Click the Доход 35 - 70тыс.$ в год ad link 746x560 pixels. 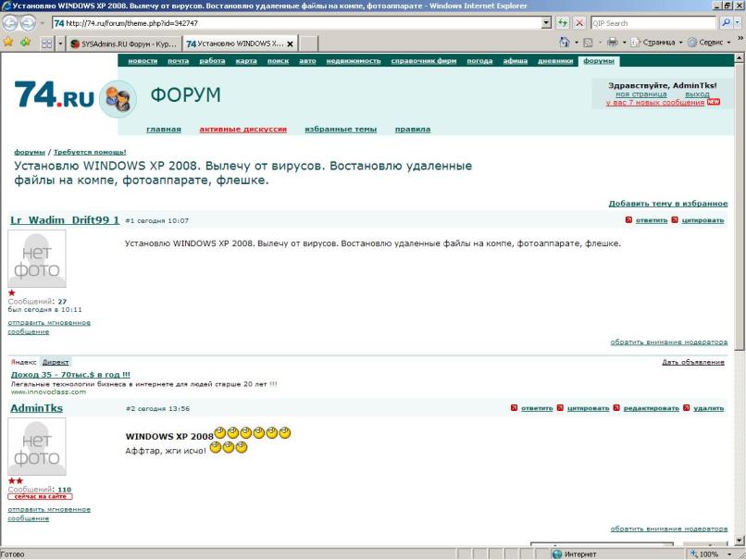tap(70, 375)
